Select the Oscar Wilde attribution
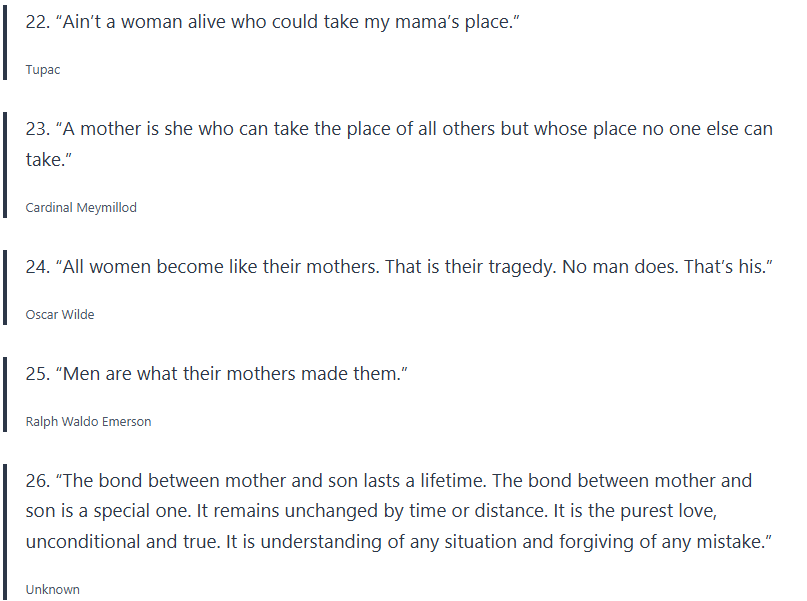This screenshot has height=601, width=807. [x=60, y=314]
